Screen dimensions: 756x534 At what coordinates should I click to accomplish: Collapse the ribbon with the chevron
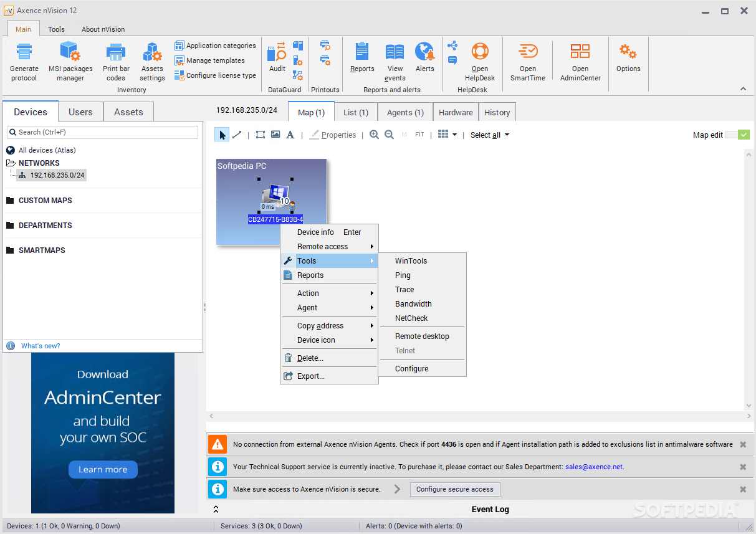(x=743, y=89)
